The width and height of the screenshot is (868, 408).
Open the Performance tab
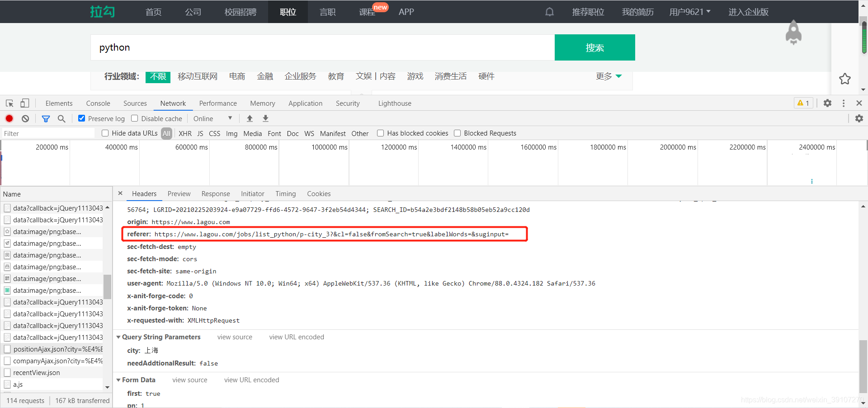point(218,103)
